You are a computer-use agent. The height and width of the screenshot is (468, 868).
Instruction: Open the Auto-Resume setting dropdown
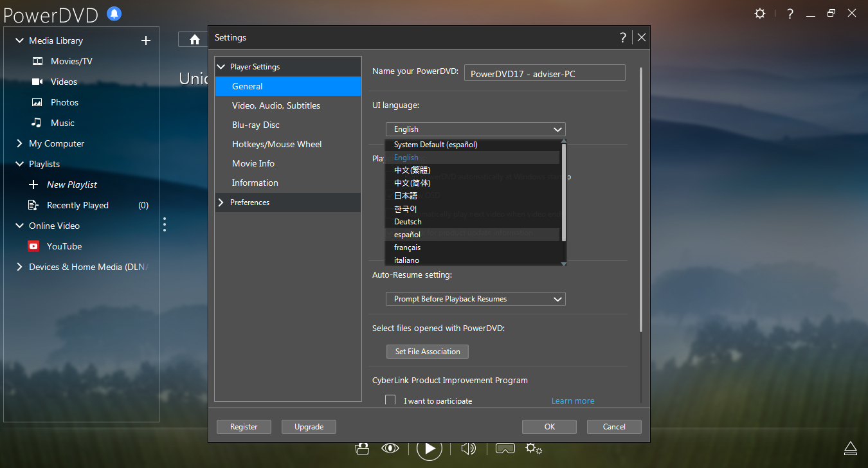pyautogui.click(x=476, y=299)
